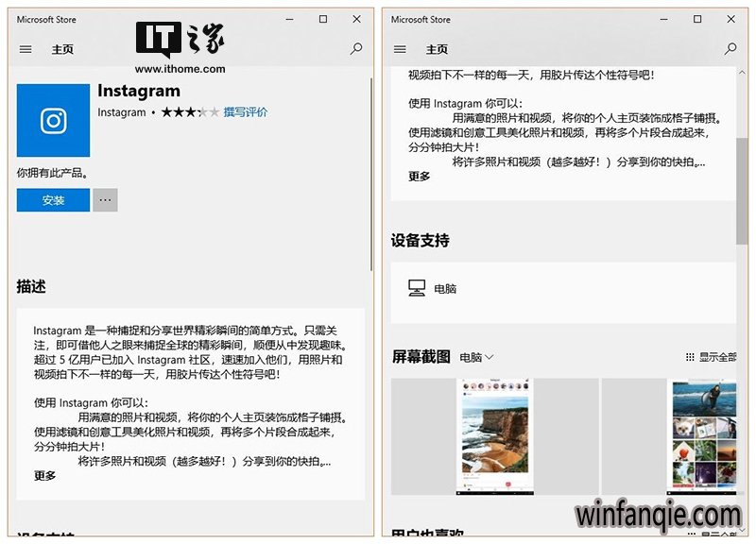Image resolution: width=756 pixels, height=544 pixels.
Task: Click 电脑 label in the device support card
Action: [x=445, y=289]
